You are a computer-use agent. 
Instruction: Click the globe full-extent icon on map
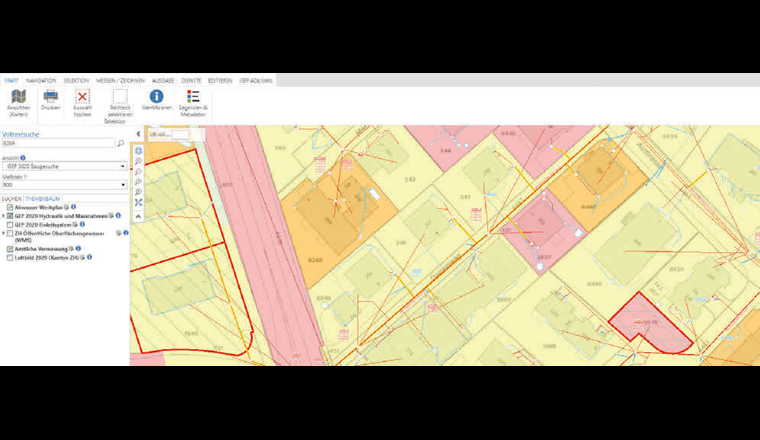click(x=138, y=151)
